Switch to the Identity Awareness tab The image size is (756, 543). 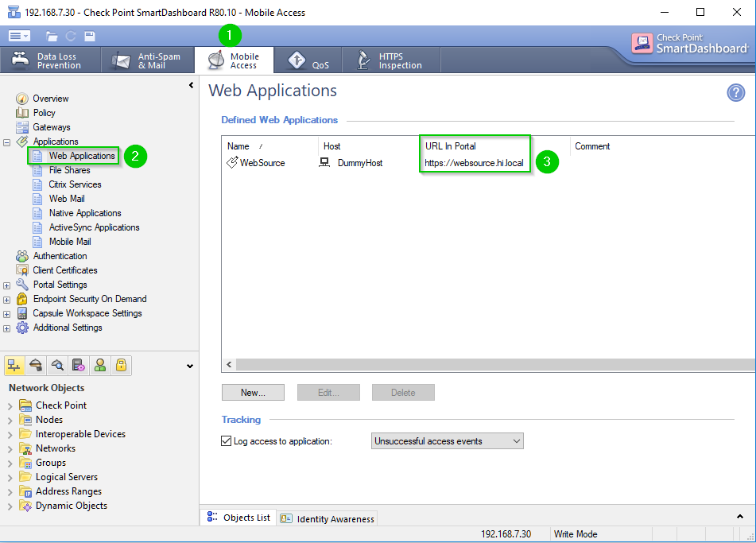tap(328, 518)
